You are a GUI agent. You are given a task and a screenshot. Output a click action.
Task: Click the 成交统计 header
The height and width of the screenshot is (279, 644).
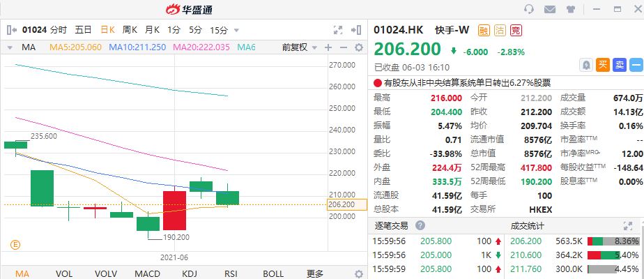tap(527, 225)
